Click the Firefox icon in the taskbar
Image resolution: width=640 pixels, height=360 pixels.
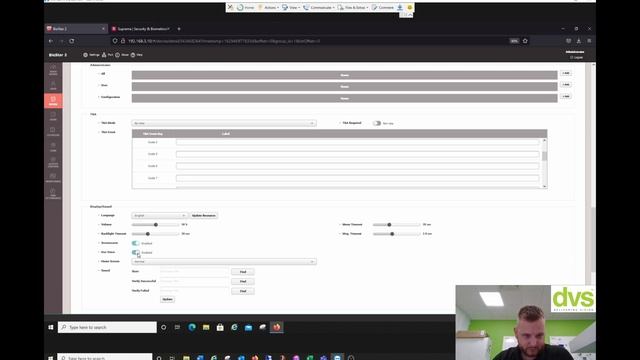point(277,327)
